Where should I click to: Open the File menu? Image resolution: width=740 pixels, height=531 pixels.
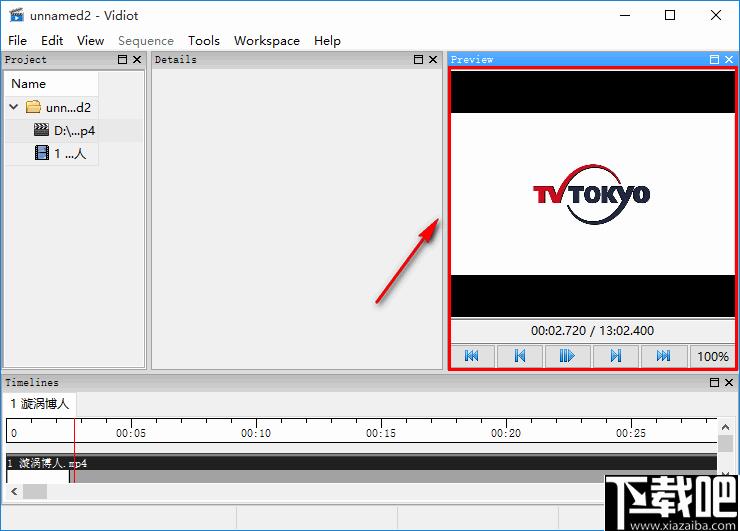(x=17, y=41)
